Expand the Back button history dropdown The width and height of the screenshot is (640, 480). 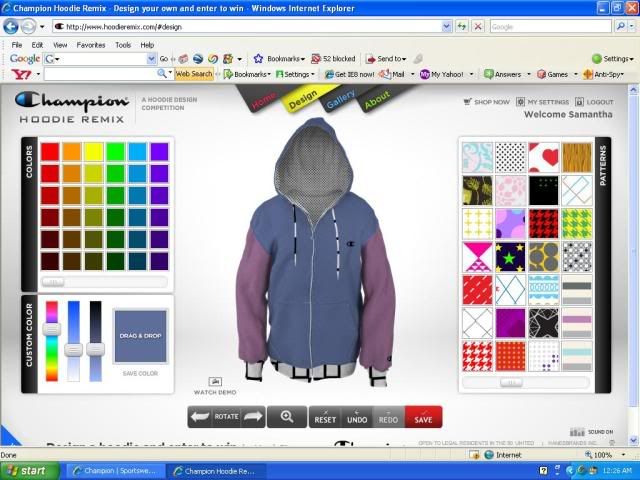tap(42, 27)
